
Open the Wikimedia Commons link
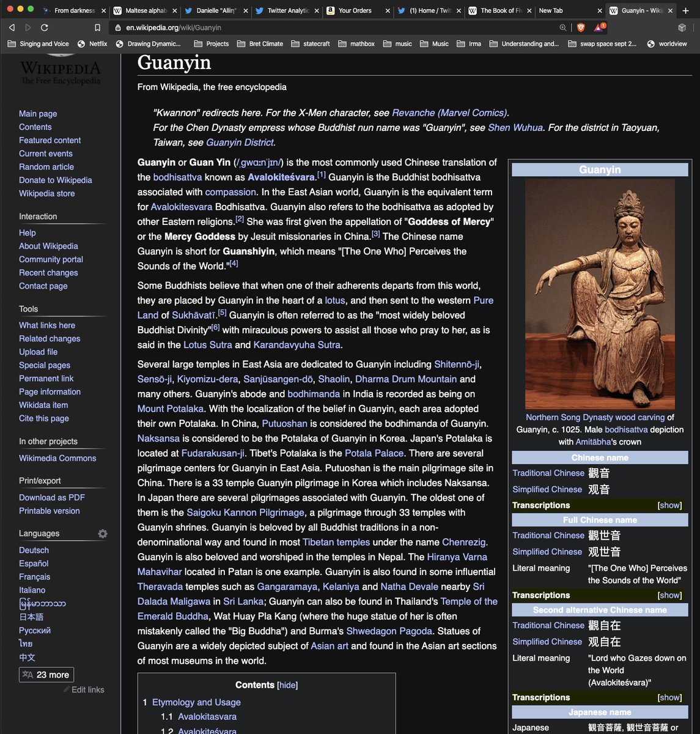pos(57,458)
